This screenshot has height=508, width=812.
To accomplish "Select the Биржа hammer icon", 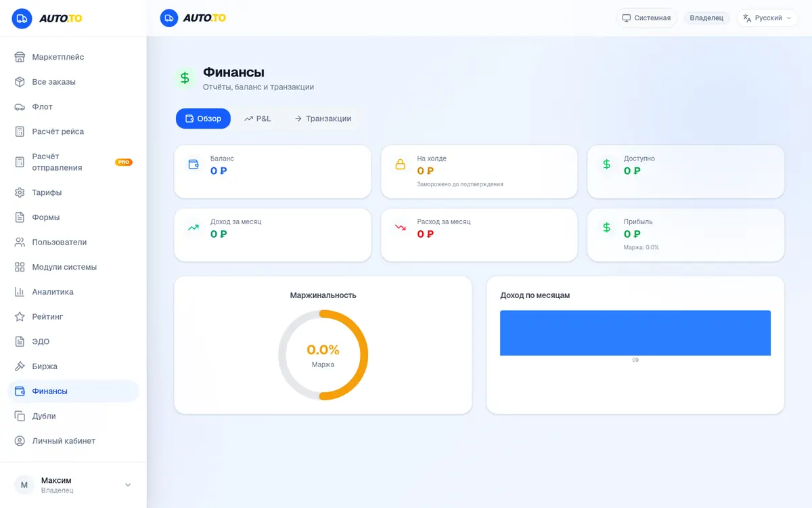I will (x=20, y=366).
